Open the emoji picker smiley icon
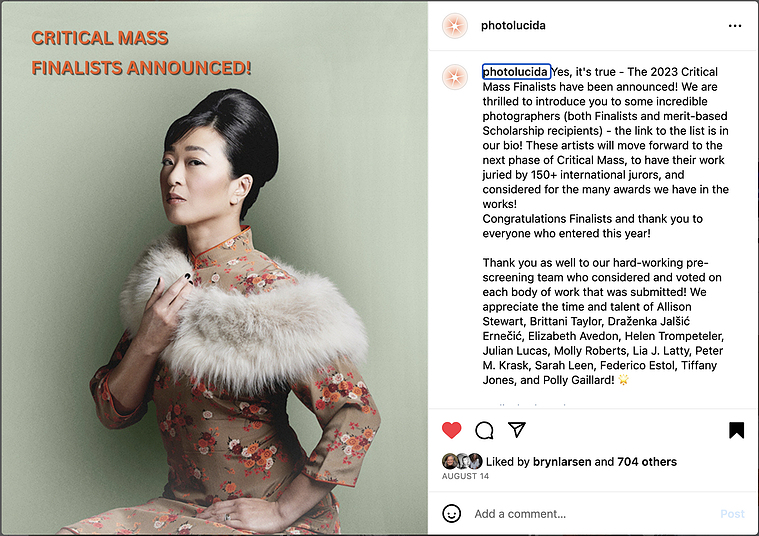 (452, 514)
